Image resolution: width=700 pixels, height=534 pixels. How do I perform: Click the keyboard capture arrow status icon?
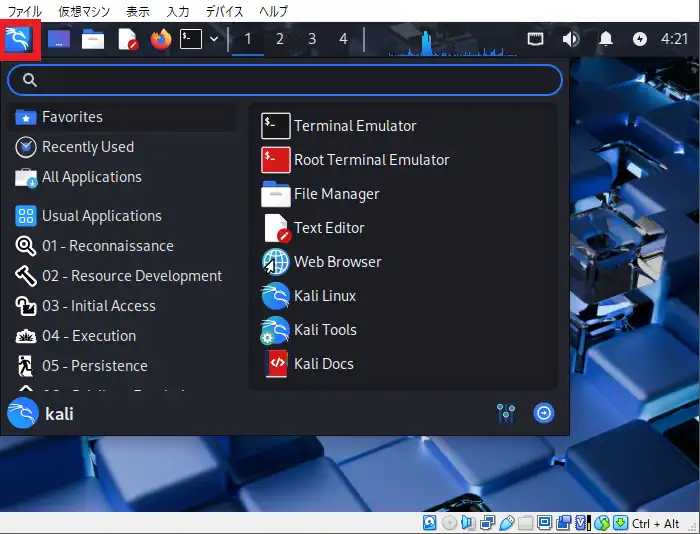tap(621, 523)
